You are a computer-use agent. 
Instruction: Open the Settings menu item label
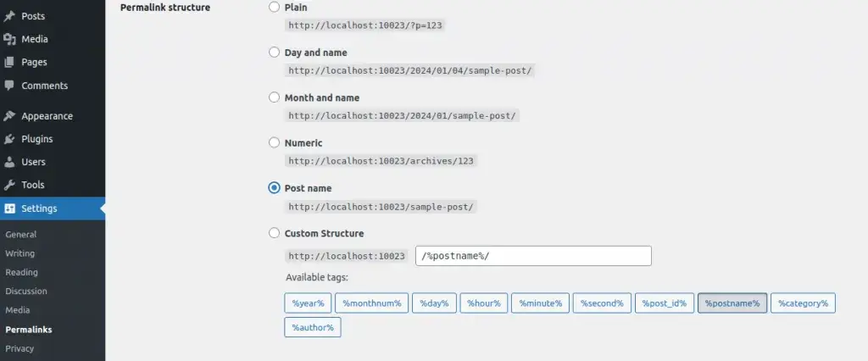[x=39, y=208]
